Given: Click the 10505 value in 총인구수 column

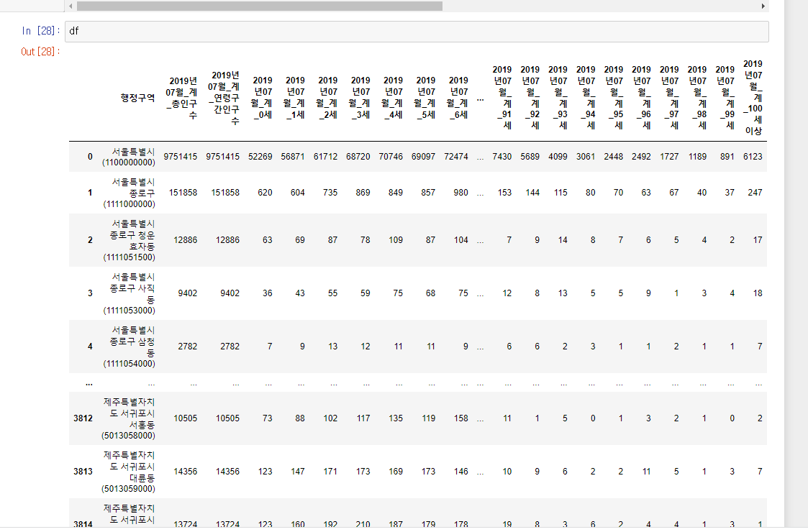Looking at the screenshot, I should (x=185, y=418).
